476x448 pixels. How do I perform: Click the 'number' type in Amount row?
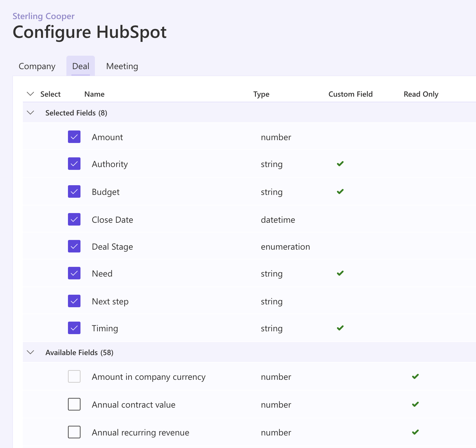(276, 137)
